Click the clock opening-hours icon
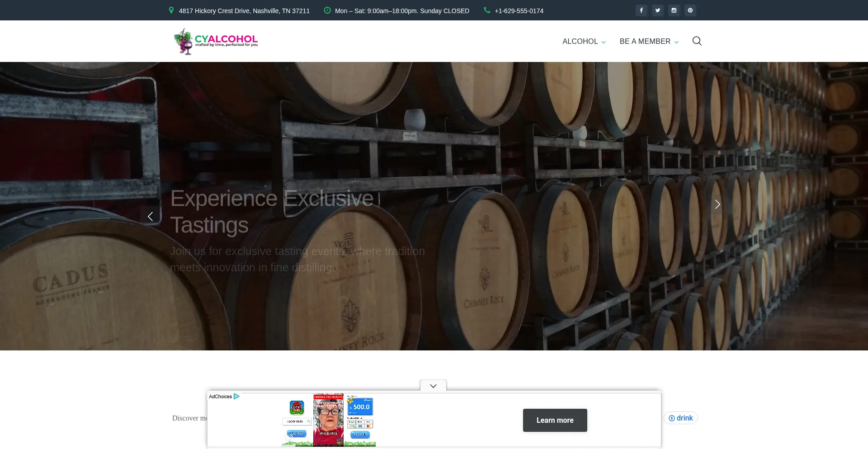 (327, 10)
